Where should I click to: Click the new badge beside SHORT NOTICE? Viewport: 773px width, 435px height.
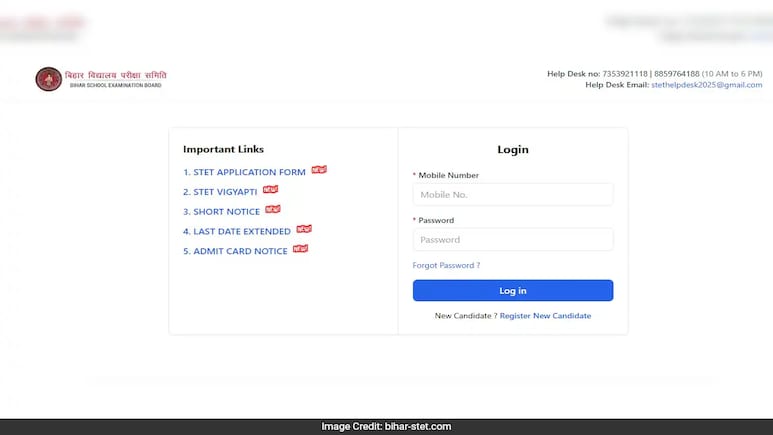[x=273, y=210]
